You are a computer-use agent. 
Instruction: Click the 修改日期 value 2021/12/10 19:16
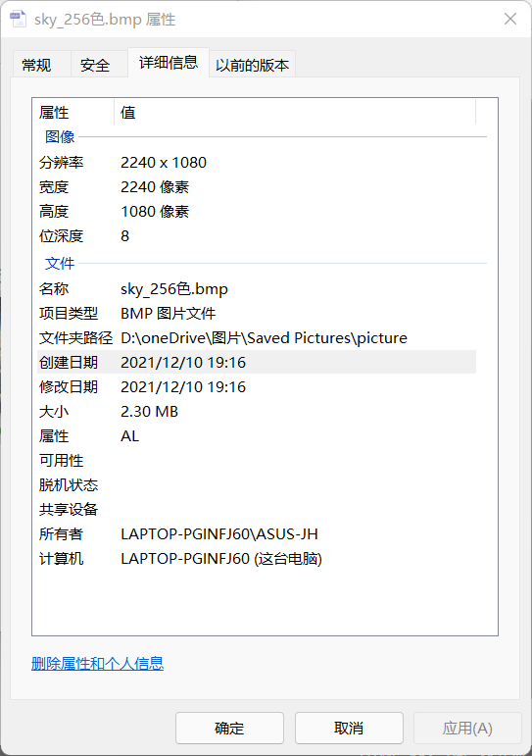[x=183, y=387]
